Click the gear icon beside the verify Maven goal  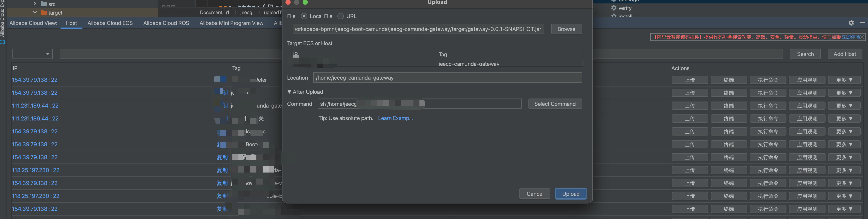coord(614,8)
